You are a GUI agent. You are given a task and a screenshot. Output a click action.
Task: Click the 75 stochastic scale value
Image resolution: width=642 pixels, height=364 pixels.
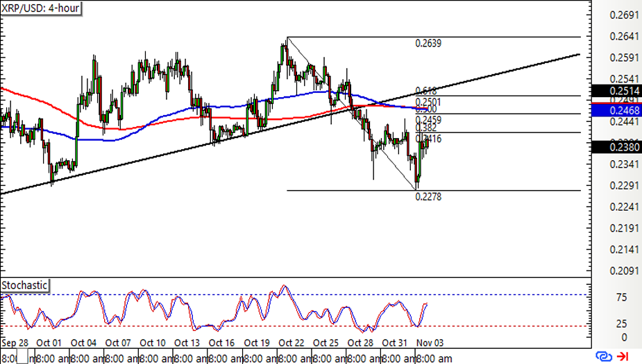(622, 297)
